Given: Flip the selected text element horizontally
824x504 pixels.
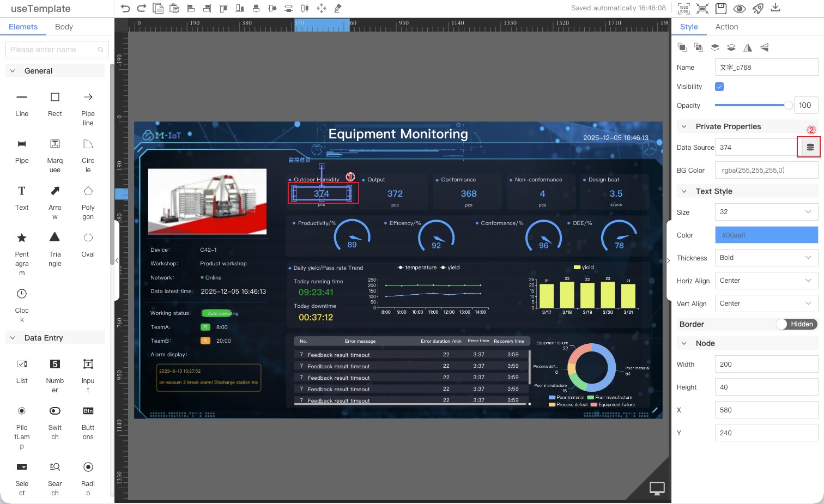Looking at the screenshot, I should 748,47.
